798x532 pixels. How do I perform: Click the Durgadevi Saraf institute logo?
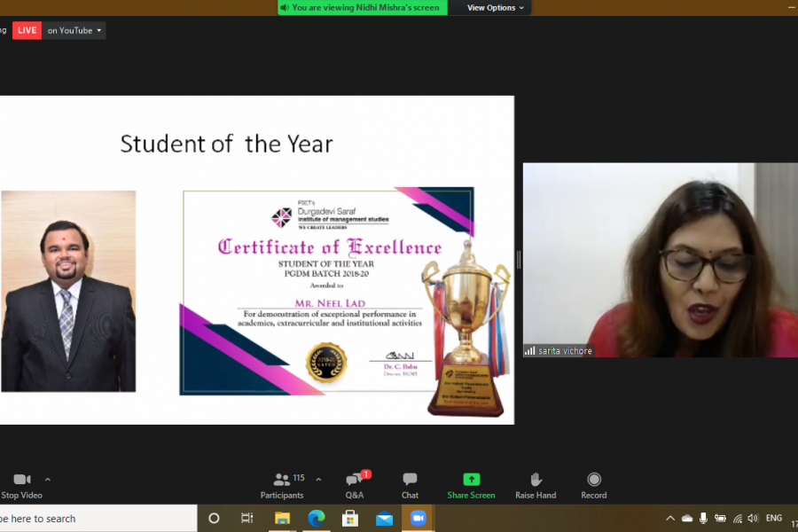[x=330, y=216]
